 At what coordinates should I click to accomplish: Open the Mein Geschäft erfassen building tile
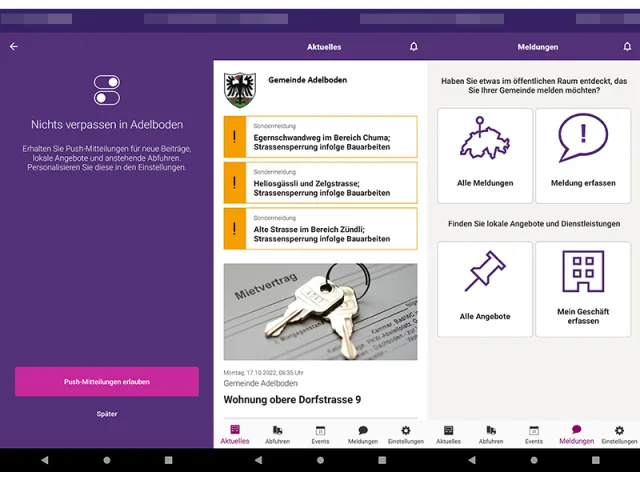point(583,289)
